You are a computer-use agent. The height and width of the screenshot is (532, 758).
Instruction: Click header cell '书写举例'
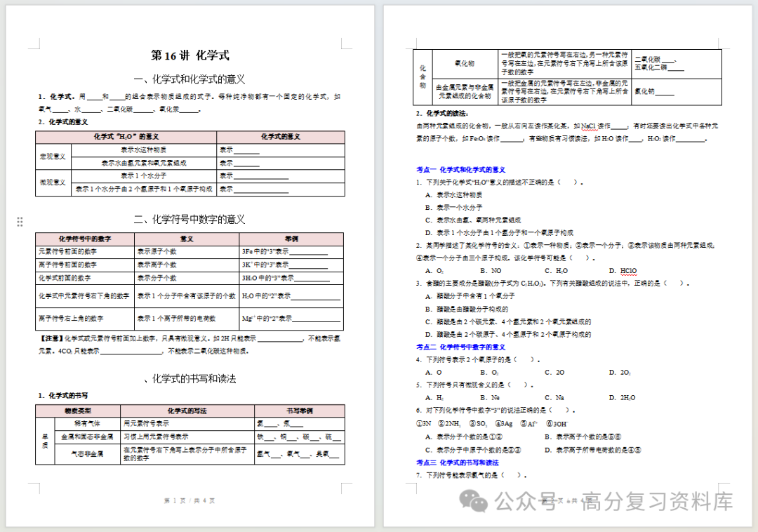coord(300,411)
